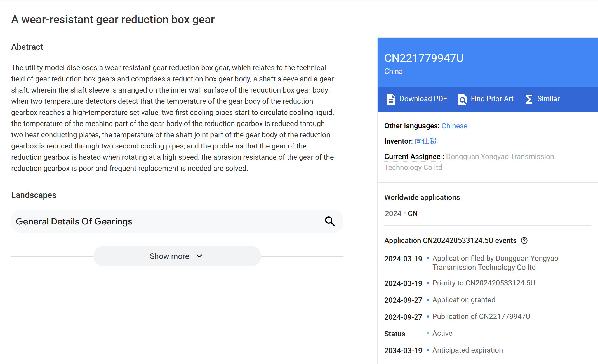Click Download PDF text label
The height and width of the screenshot is (364, 598).
coord(423,99)
